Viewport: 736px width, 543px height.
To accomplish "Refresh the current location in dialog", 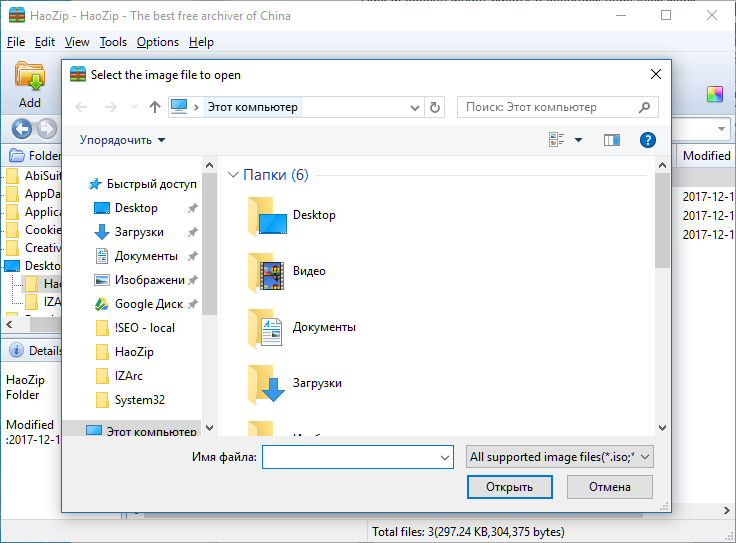I will click(435, 107).
